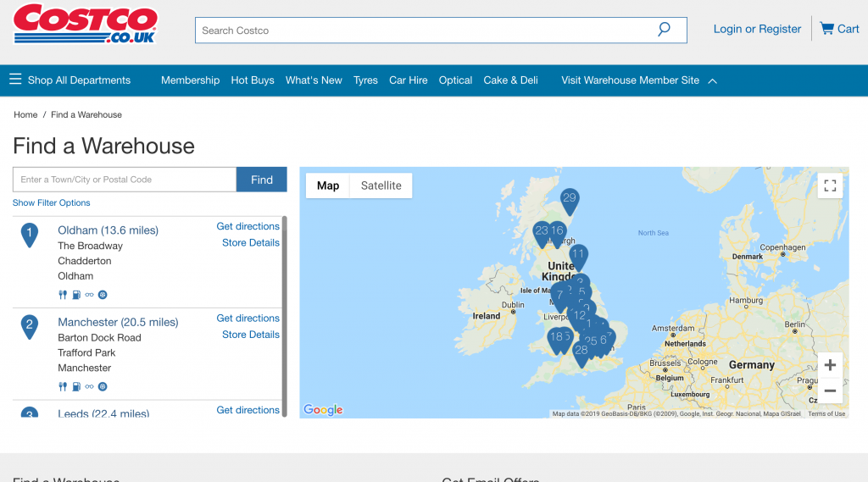This screenshot has width=868, height=482.
Task: Click map marker number 29
Action: [569, 202]
